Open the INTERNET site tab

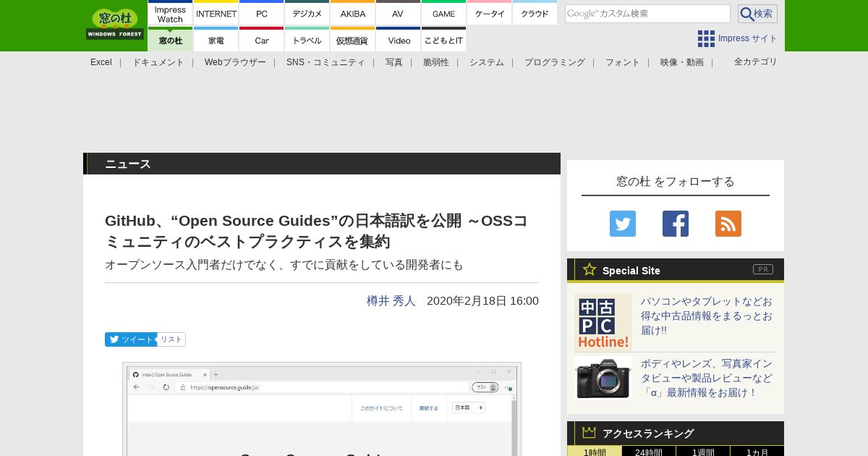[216, 14]
